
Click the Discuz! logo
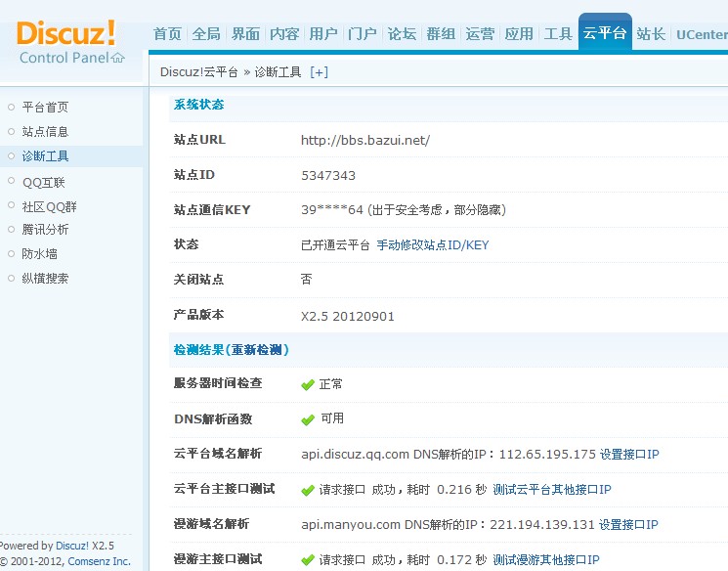(x=65, y=33)
